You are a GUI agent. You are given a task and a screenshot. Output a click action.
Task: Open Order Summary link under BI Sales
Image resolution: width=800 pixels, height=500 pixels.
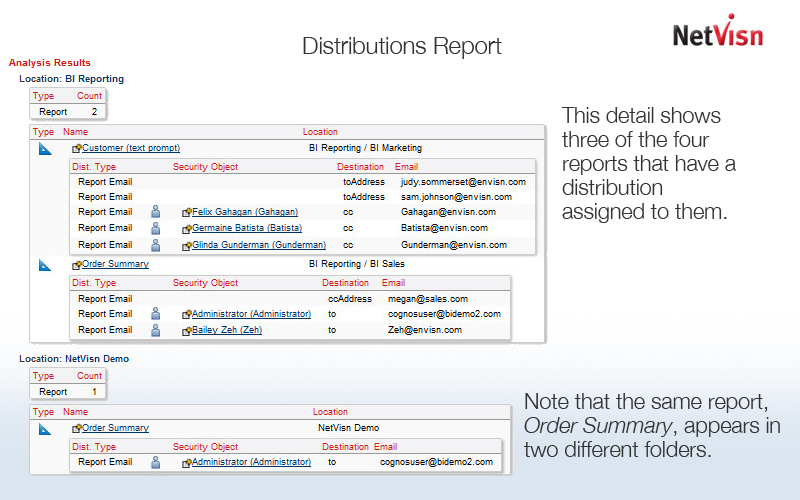click(x=115, y=264)
